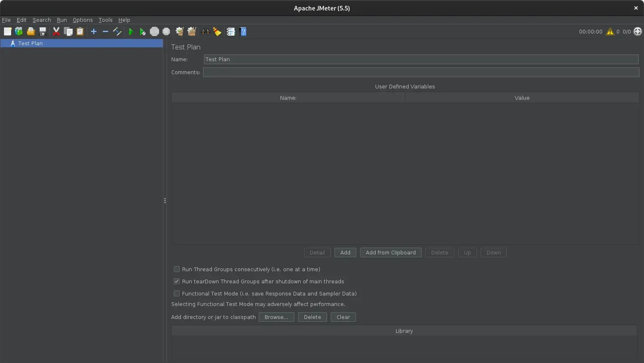Image resolution: width=644 pixels, height=363 pixels.
Task: Collapse all nodes with minus icon
Action: pos(106,31)
